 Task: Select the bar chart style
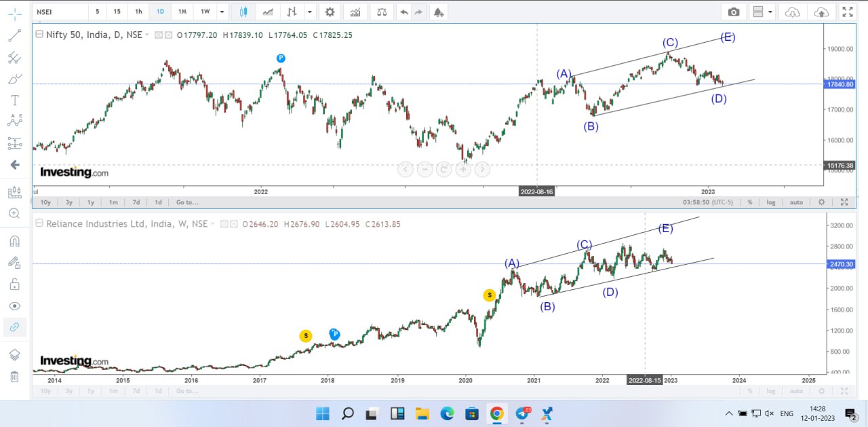tap(292, 12)
